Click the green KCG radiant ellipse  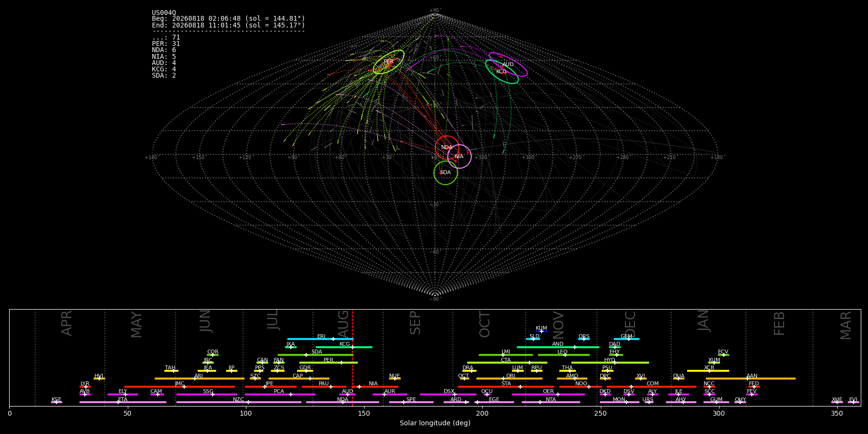502,72
